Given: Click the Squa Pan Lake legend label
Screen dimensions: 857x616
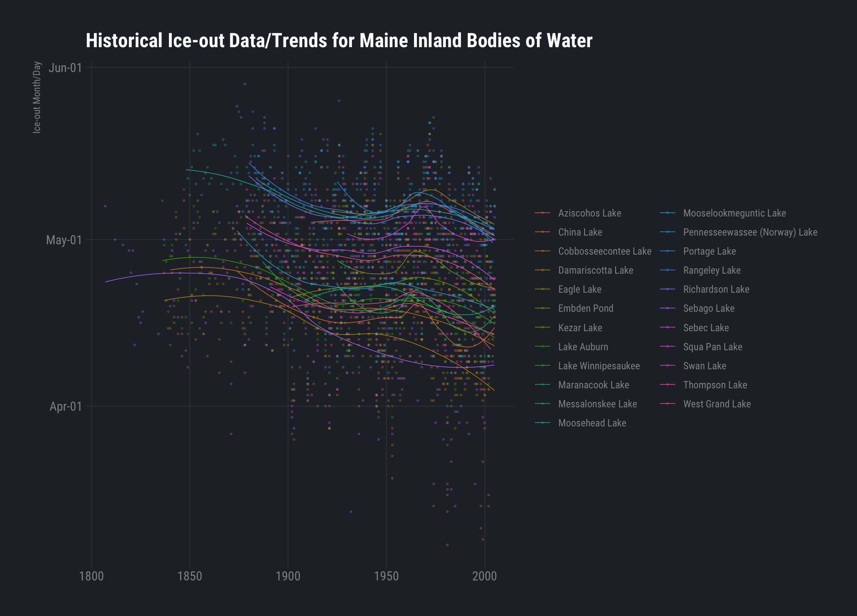Looking at the screenshot, I should pyautogui.click(x=713, y=347).
